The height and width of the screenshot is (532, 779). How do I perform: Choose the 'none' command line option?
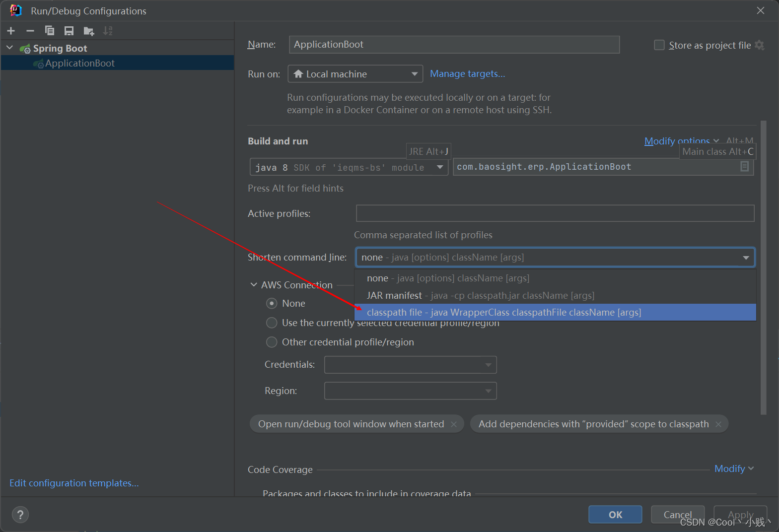[555, 278]
